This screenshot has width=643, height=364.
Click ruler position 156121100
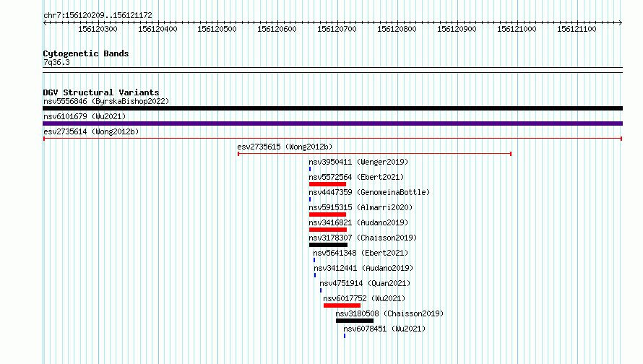(577, 29)
